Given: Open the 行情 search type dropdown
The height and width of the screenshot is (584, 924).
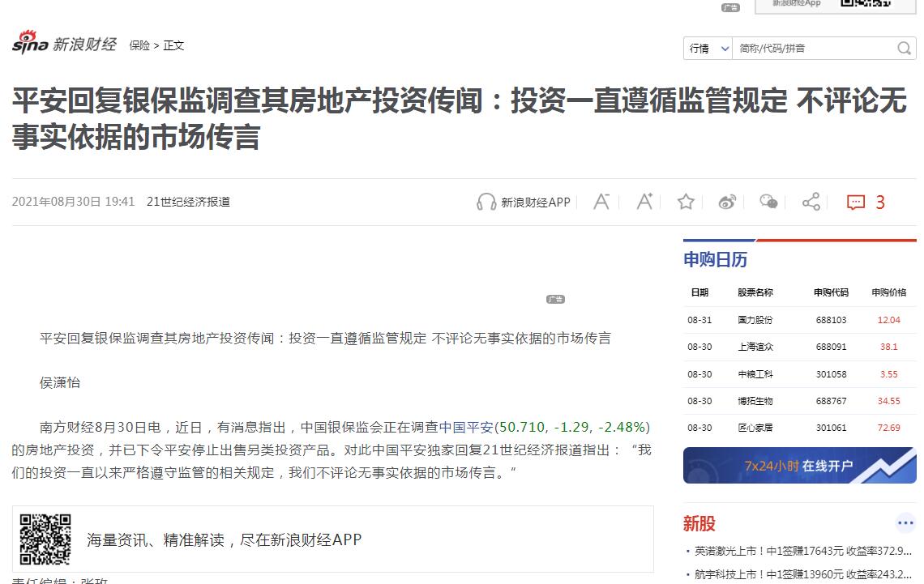Looking at the screenshot, I should click(708, 49).
